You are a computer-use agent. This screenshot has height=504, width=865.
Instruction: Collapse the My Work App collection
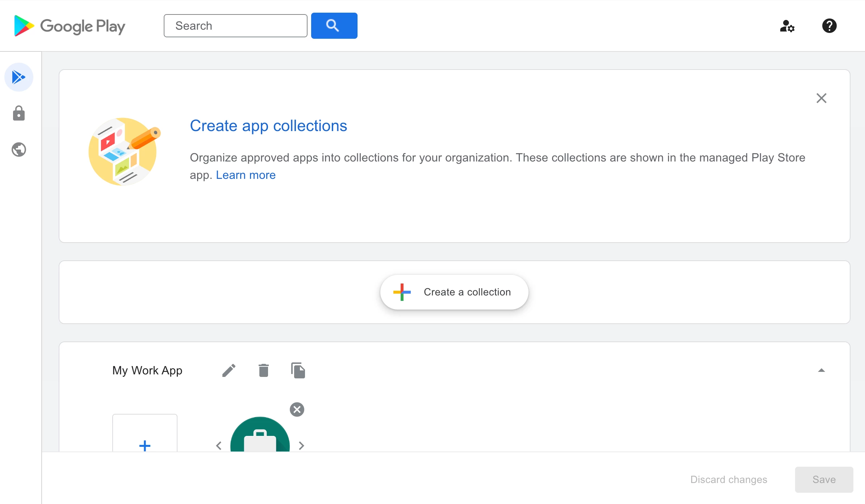821,370
